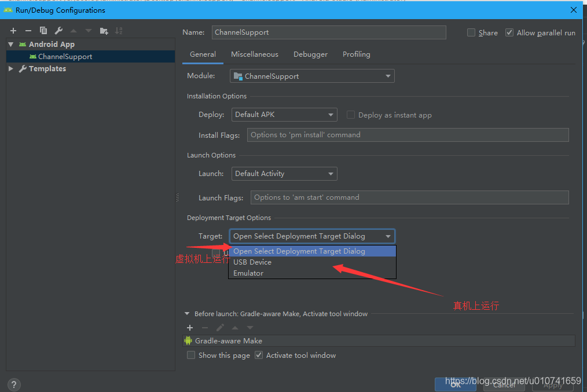The width and height of the screenshot is (587, 392).
Task: Click the Gradle-aware Make Android icon
Action: pyautogui.click(x=188, y=340)
